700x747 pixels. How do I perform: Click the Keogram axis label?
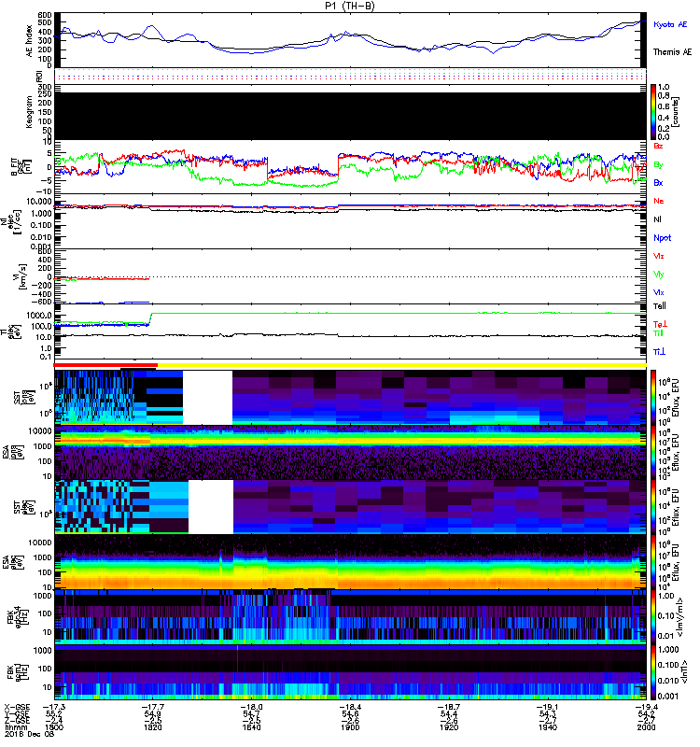click(x=30, y=112)
